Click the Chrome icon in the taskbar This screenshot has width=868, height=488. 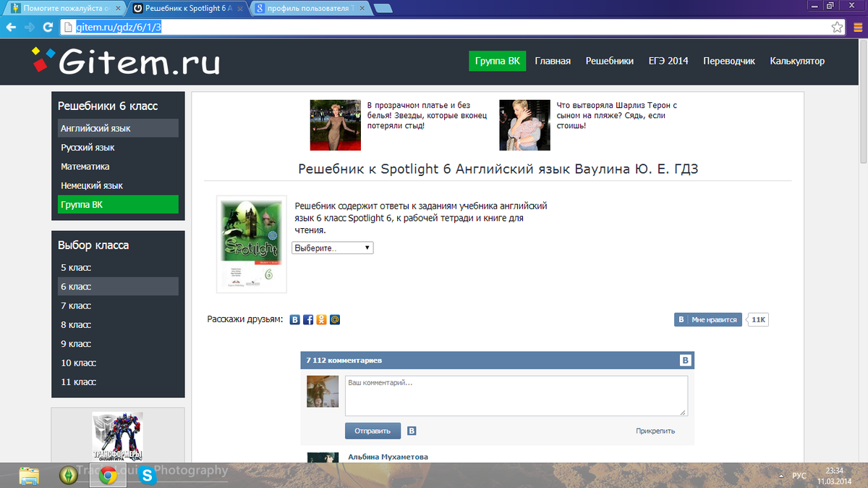tap(109, 475)
